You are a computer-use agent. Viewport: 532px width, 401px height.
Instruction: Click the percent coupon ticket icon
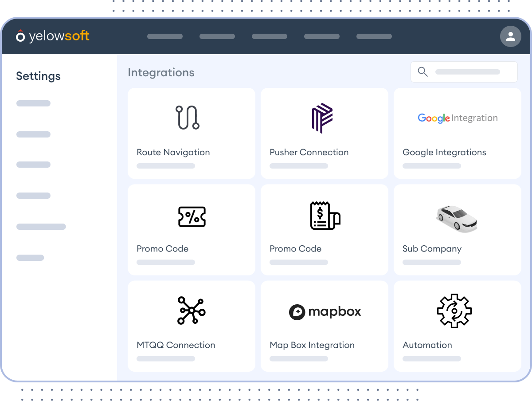click(x=192, y=217)
